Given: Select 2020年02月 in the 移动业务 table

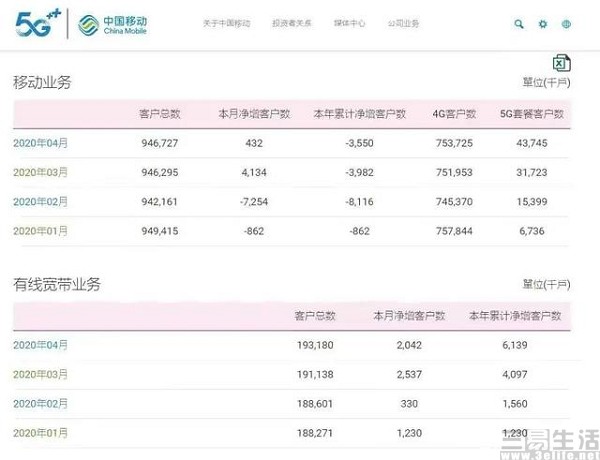Looking at the screenshot, I should coord(40,201).
